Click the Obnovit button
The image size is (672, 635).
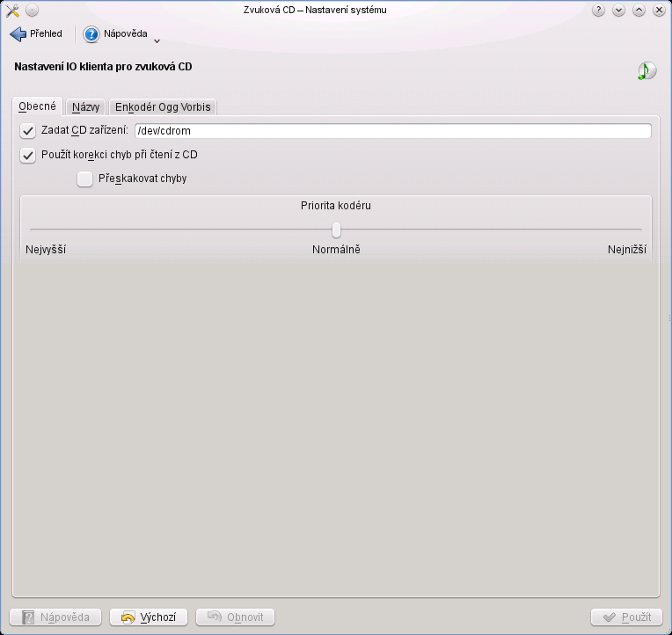235,617
